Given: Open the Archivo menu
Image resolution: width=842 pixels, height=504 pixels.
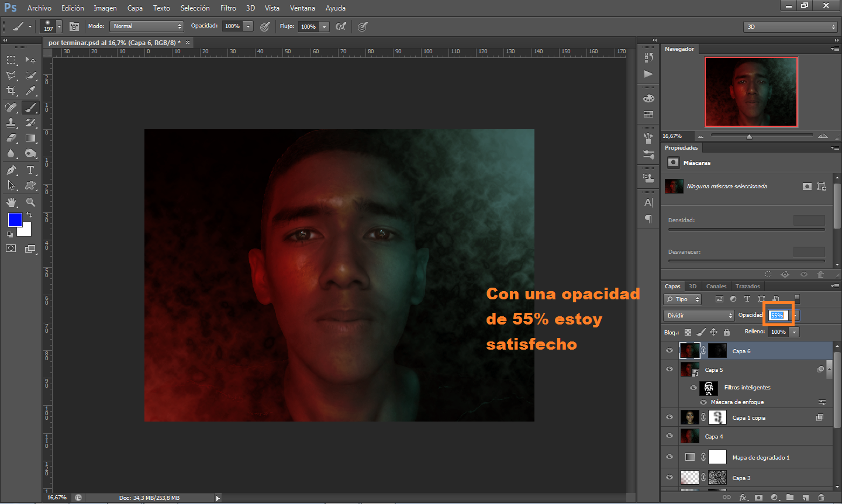Looking at the screenshot, I should (x=39, y=8).
